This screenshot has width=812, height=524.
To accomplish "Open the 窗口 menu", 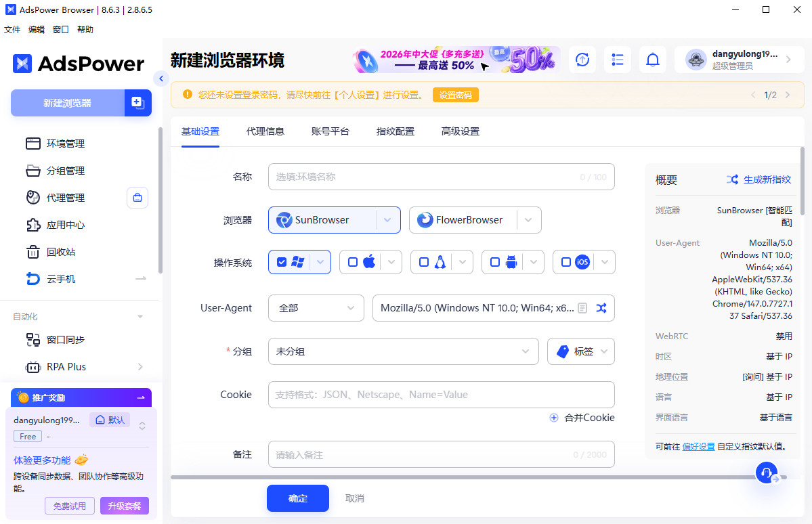I will (x=60, y=30).
